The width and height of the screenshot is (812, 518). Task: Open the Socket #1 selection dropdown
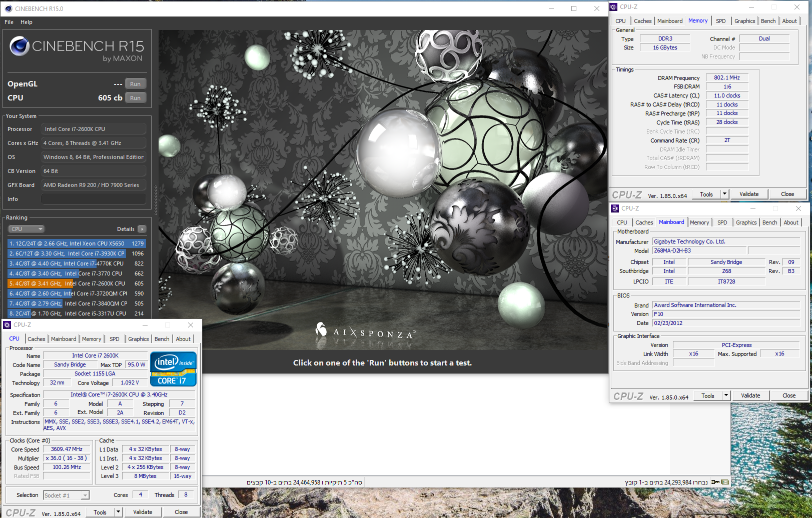(66, 495)
